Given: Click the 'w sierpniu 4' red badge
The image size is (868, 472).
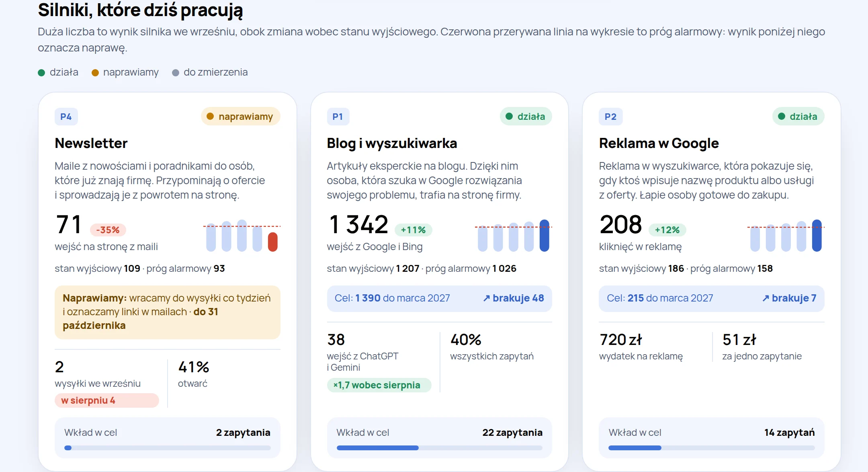Looking at the screenshot, I should click(x=107, y=400).
